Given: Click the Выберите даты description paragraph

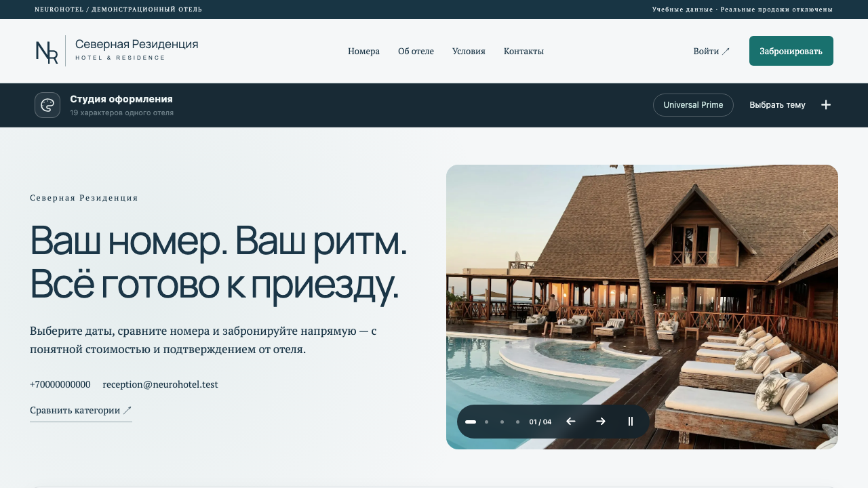Looking at the screenshot, I should [203, 340].
